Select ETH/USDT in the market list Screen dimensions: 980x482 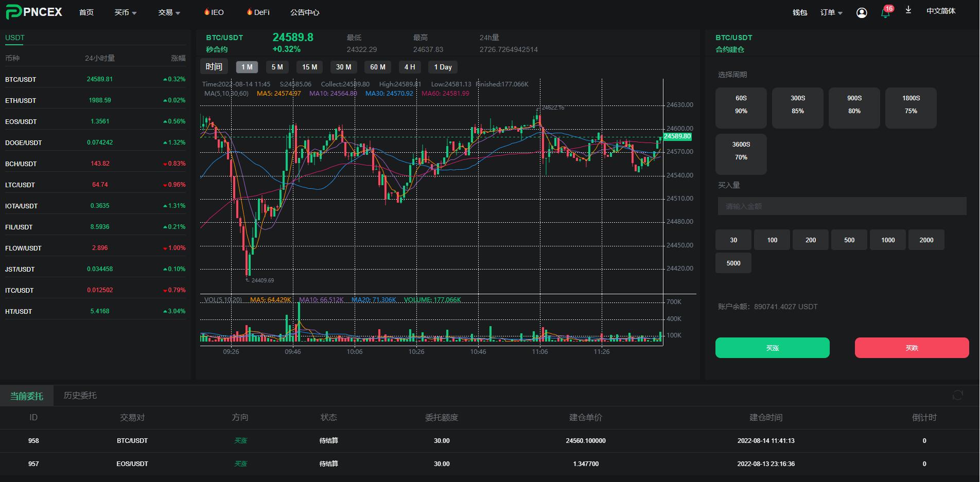point(21,101)
